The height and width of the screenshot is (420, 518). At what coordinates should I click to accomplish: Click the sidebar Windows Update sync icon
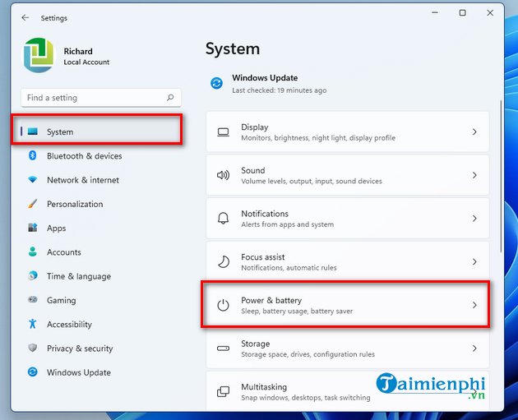[33, 372]
